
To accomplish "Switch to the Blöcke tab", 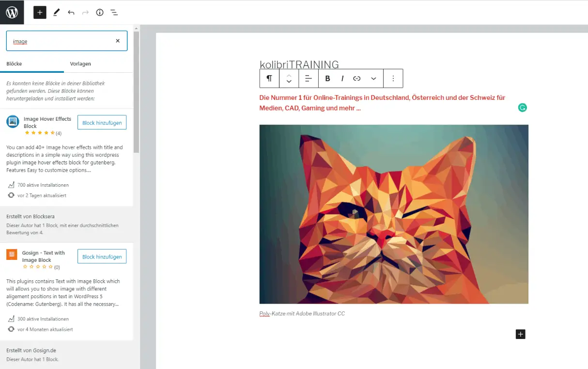I will (14, 64).
